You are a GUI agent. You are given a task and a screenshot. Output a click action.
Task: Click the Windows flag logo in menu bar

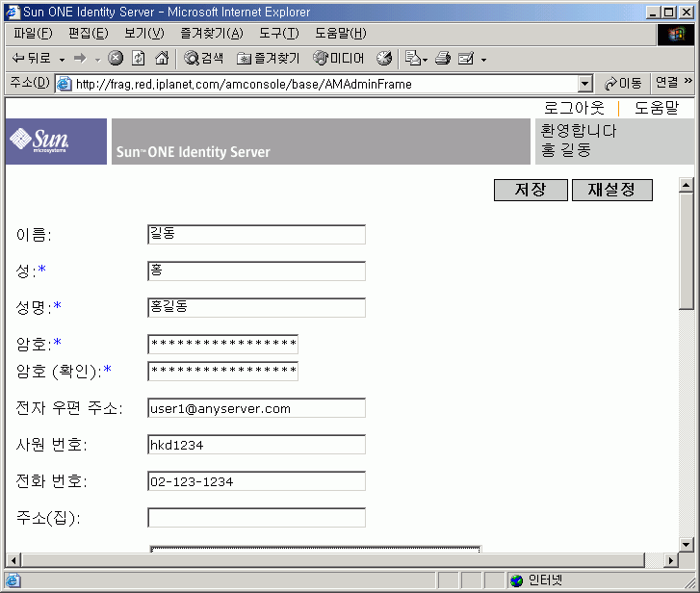pos(676,35)
